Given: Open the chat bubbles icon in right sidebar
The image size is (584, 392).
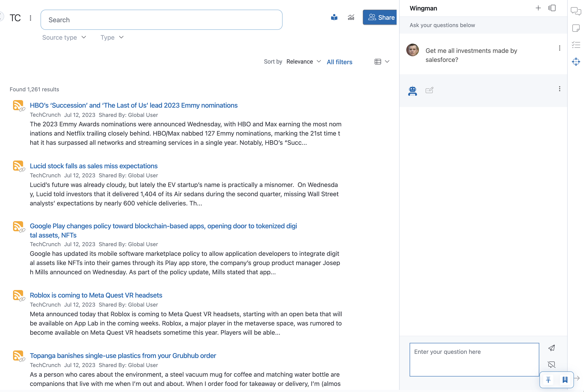Looking at the screenshot, I should click(x=576, y=11).
